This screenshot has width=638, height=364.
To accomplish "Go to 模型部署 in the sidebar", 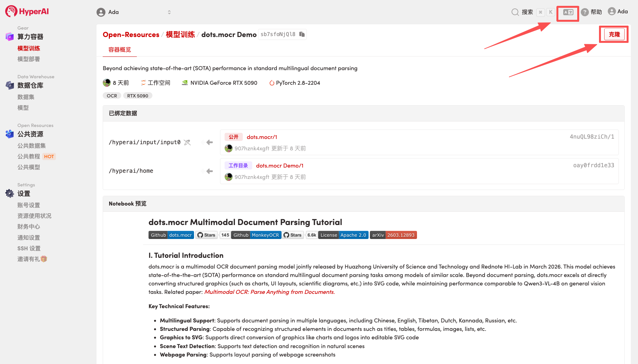I will click(x=29, y=59).
